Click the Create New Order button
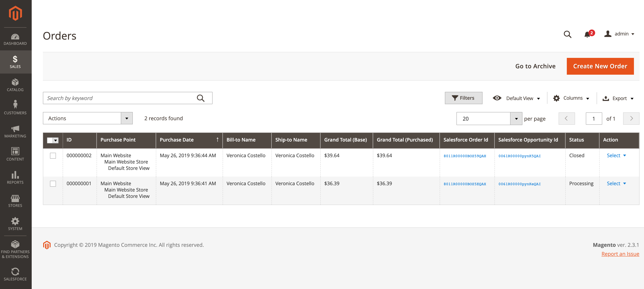This screenshot has height=289, width=644. click(600, 66)
